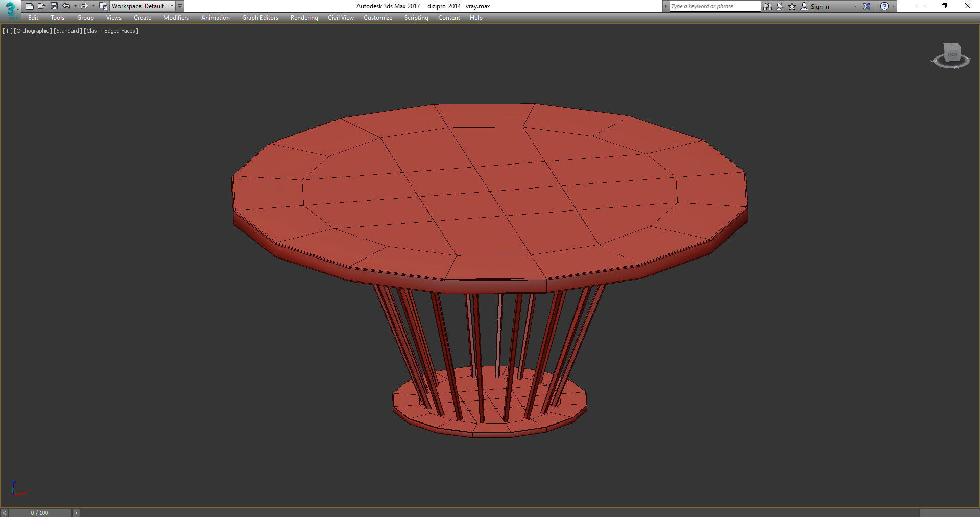Click the Sign In link
Viewport: 980px width, 517px height.
820,7
